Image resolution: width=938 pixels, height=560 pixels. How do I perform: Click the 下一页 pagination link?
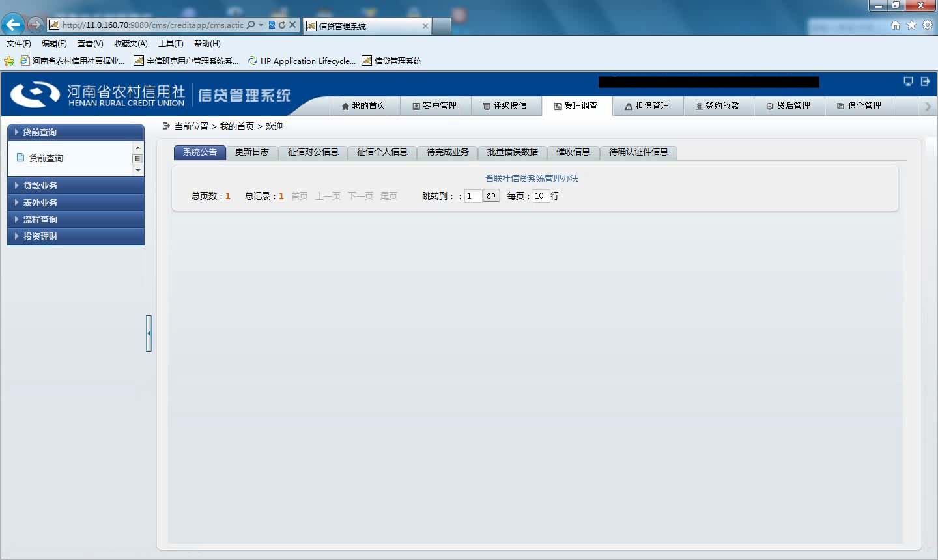click(361, 196)
